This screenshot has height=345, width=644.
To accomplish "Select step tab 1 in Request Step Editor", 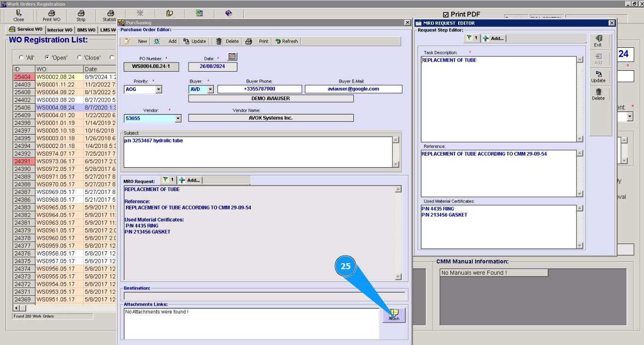I will [471, 38].
